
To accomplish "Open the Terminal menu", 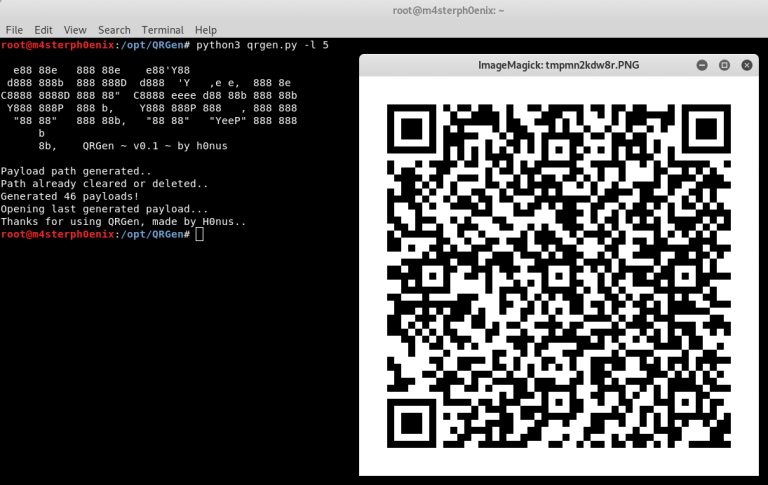I will click(162, 30).
